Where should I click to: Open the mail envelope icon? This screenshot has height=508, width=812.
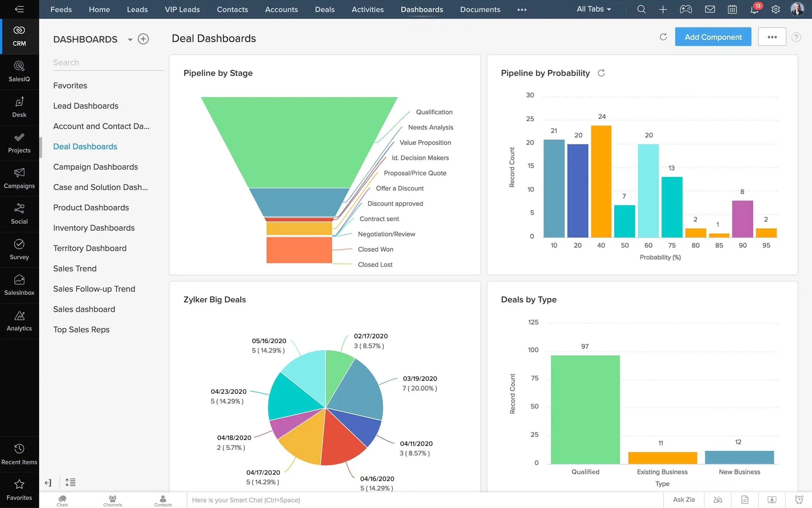710,9
